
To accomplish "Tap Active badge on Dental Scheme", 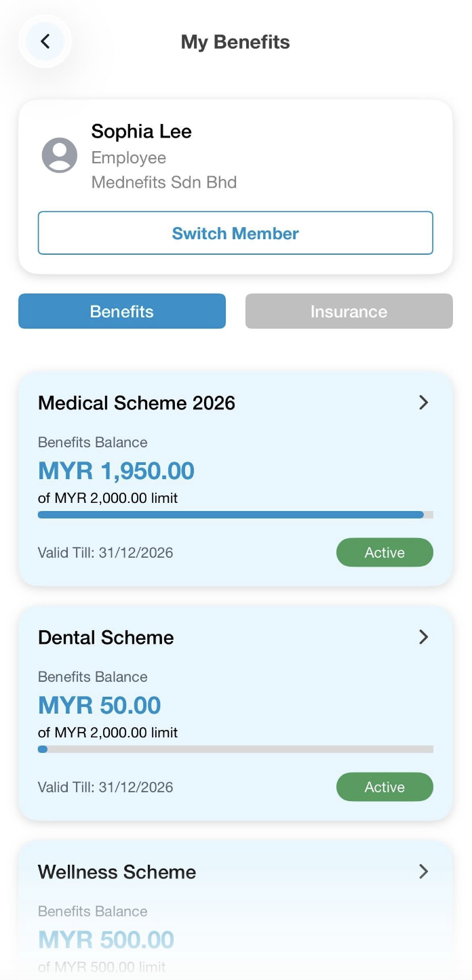I will tap(385, 787).
